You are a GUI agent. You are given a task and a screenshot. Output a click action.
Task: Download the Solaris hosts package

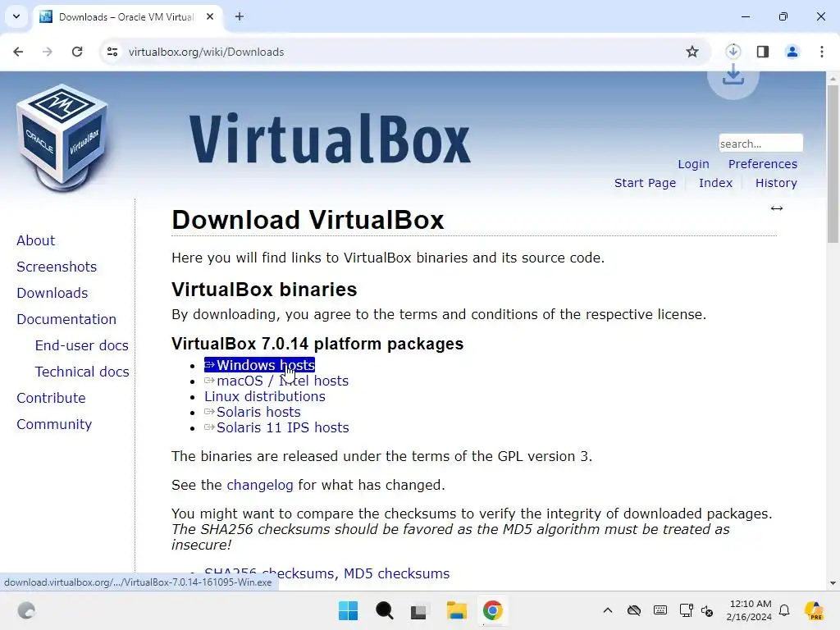253,412
